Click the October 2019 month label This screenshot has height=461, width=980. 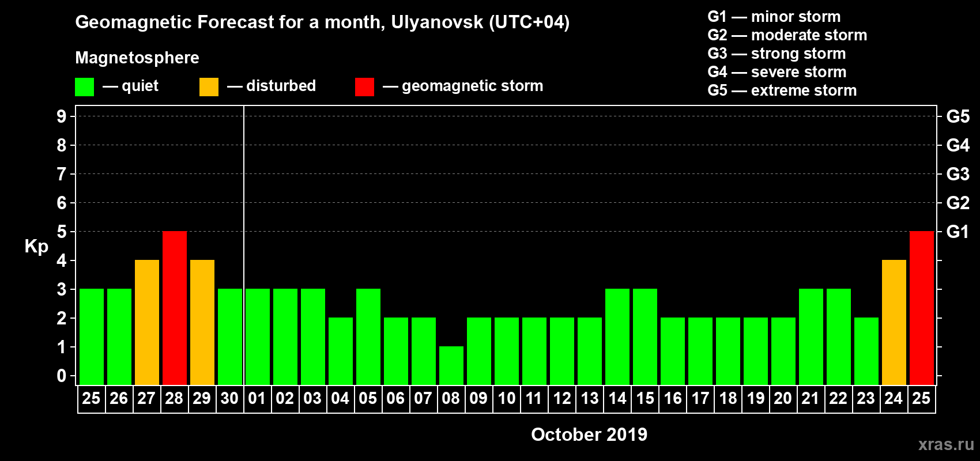[589, 434]
